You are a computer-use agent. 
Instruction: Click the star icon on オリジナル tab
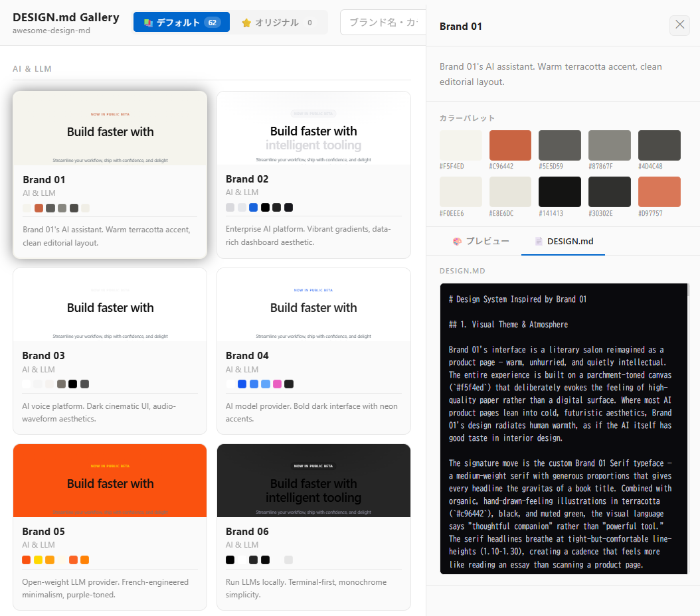(x=246, y=23)
